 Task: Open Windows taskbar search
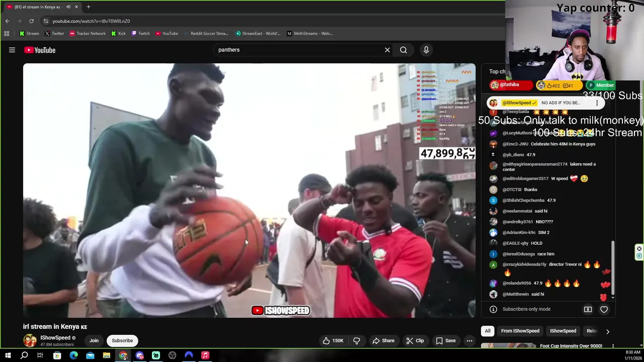[x=24, y=355]
